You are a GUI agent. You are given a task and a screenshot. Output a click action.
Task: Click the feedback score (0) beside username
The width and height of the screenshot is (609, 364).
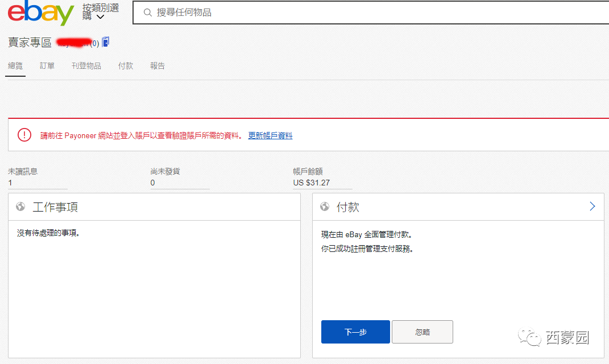(x=95, y=43)
